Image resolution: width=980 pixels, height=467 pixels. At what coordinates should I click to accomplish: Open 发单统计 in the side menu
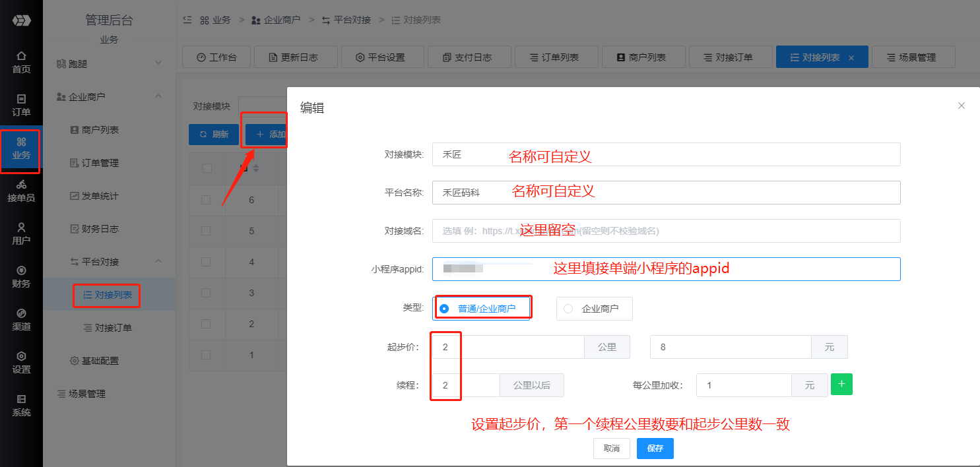(109, 196)
